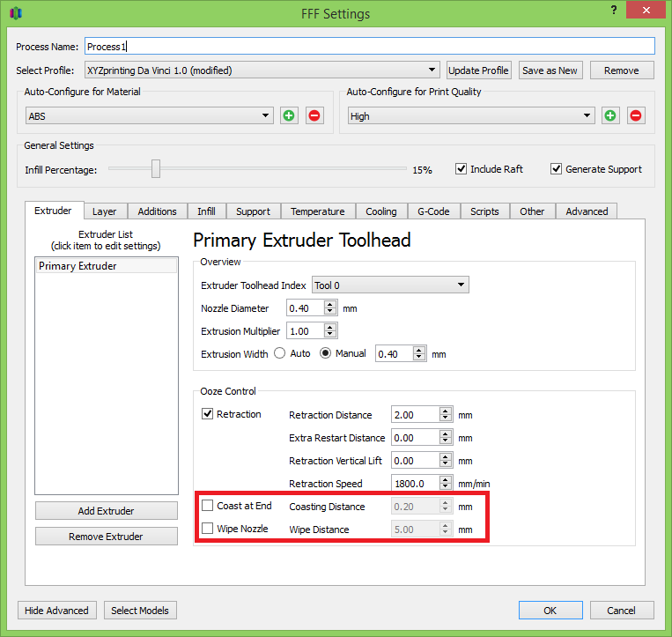Viewport: 672px width, 637px height.
Task: Remove the High print quality configuration (red minus)
Action: 636,115
